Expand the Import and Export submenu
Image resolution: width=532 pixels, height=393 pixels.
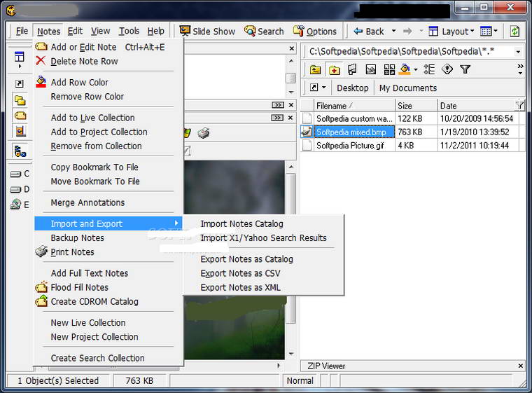click(108, 223)
